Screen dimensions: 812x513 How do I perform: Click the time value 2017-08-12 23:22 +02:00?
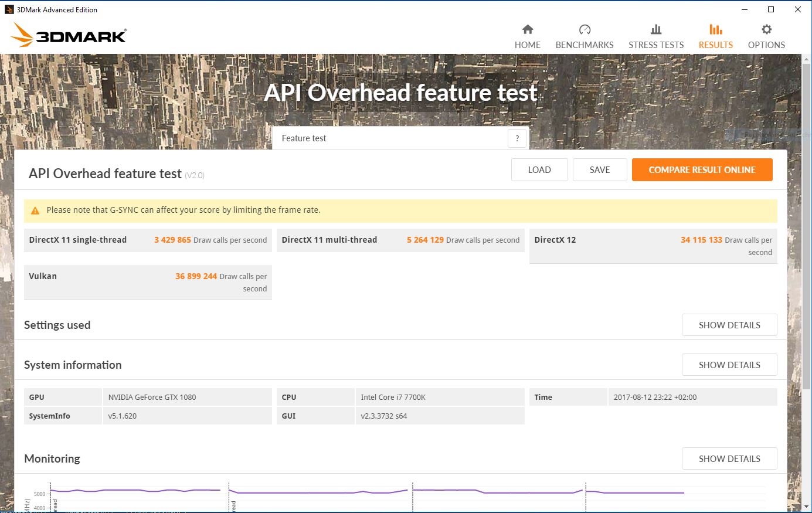pos(655,397)
